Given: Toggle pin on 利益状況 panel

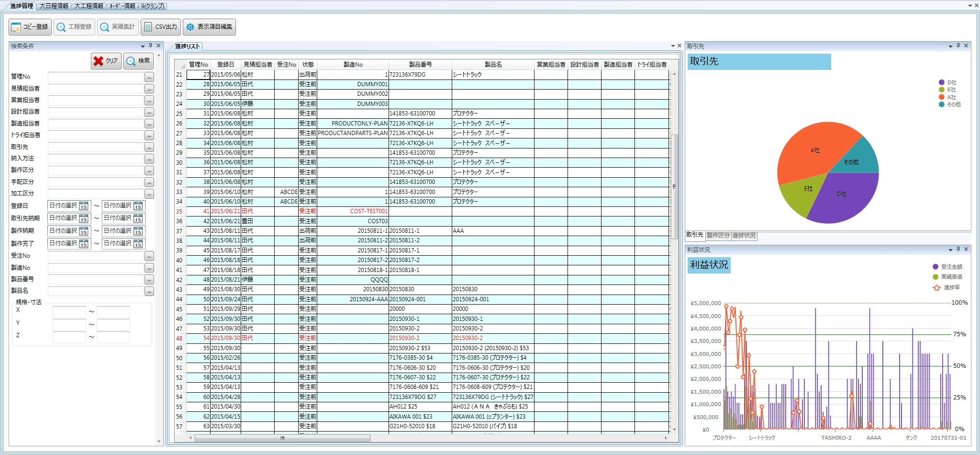Looking at the screenshot, I should (958, 250).
